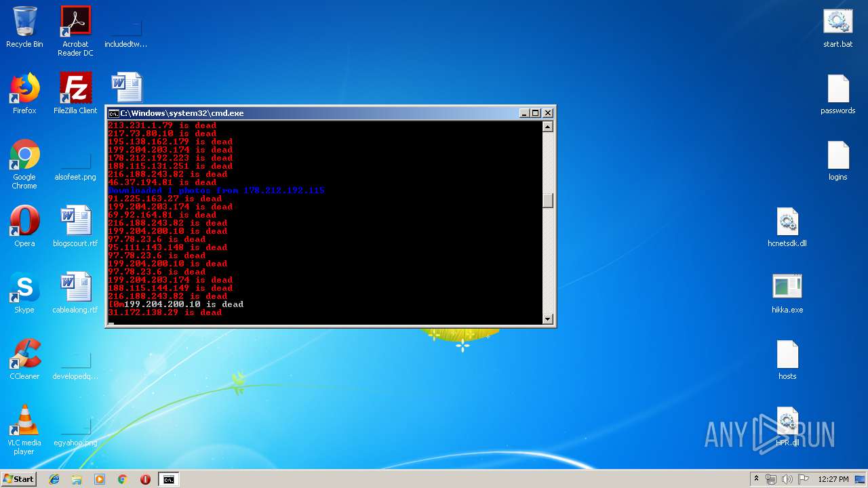
Task: Select alsofeet.png desktop file
Action: [x=75, y=164]
